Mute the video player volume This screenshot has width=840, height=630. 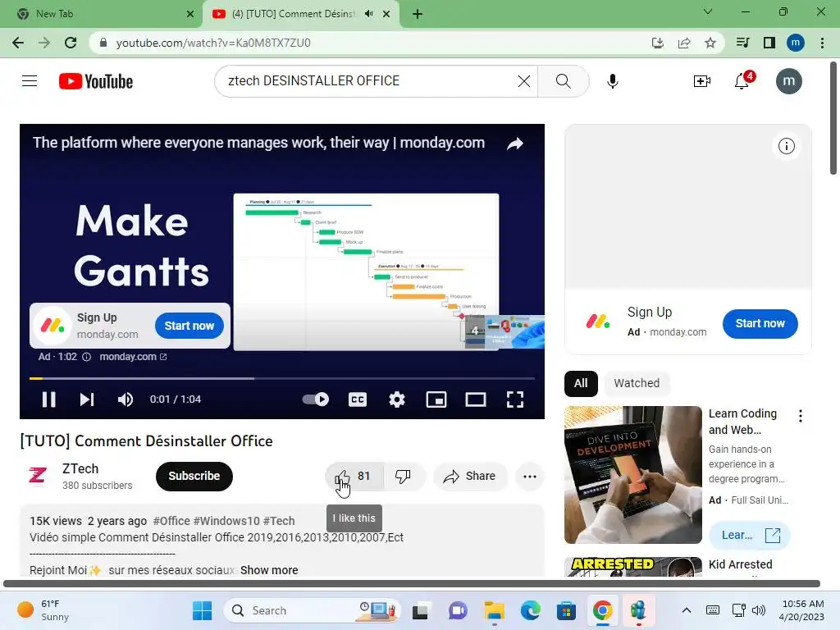(126, 399)
